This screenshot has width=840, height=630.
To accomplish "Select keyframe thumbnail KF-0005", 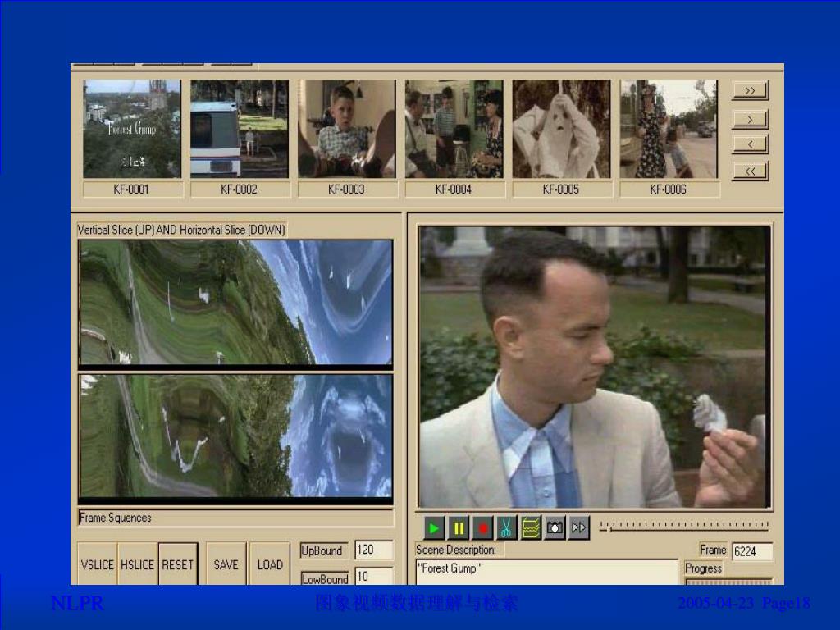I will 561,129.
